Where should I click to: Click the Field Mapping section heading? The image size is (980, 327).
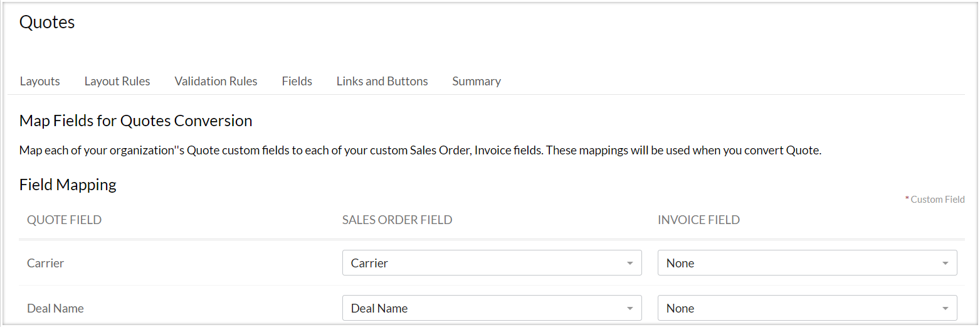68,185
